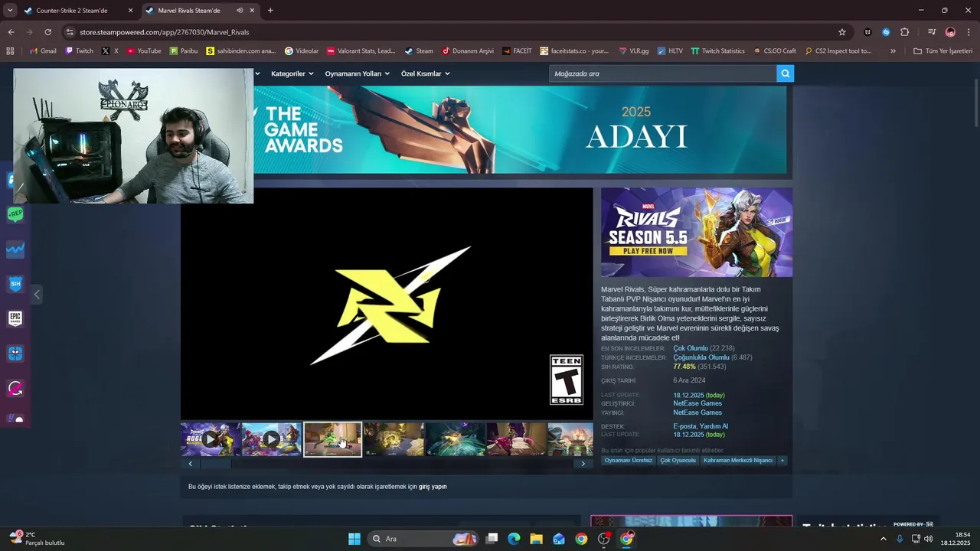This screenshot has height=551, width=980.
Task: Select the sixth screenshot thumbnail
Action: pyautogui.click(x=517, y=439)
